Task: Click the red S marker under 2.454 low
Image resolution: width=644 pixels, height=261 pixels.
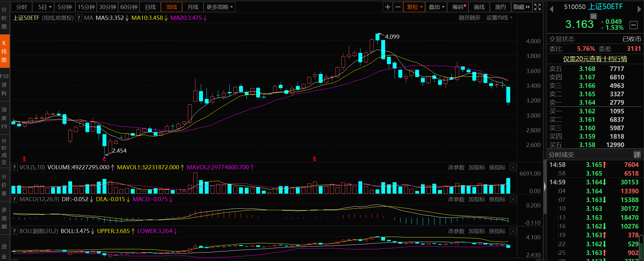Action: (x=104, y=159)
